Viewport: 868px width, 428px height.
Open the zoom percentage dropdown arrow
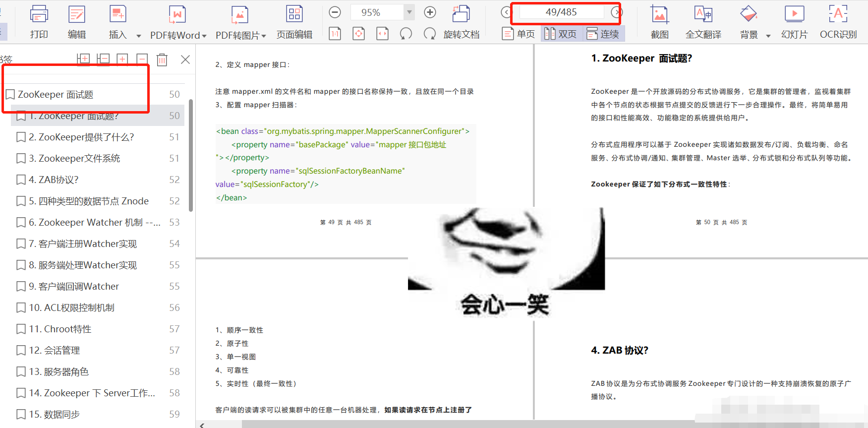coord(409,12)
